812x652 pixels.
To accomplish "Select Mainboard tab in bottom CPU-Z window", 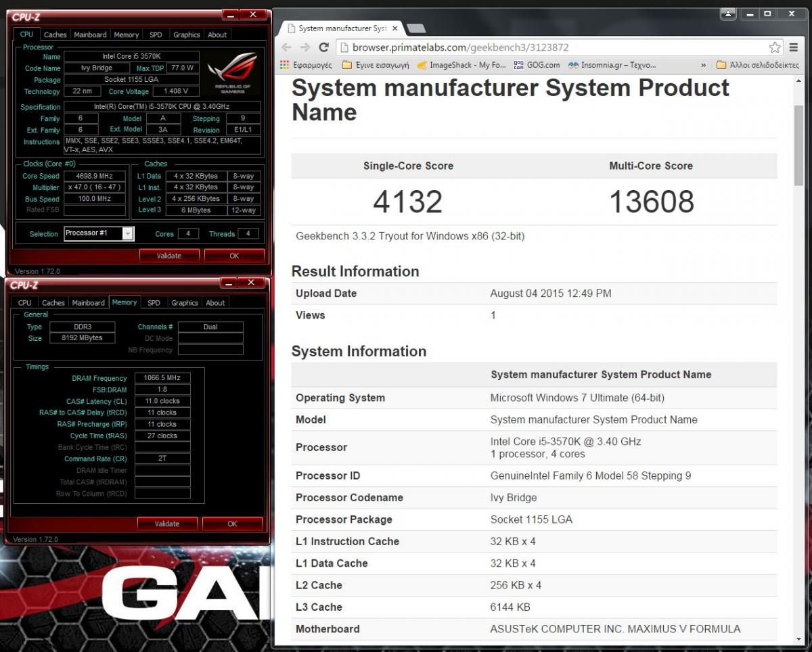I will pyautogui.click(x=89, y=302).
